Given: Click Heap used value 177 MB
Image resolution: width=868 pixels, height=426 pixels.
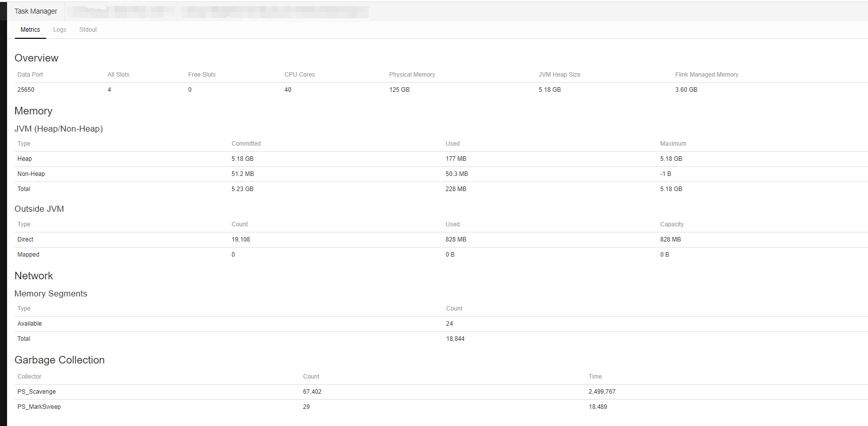Looking at the screenshot, I should 456,159.
